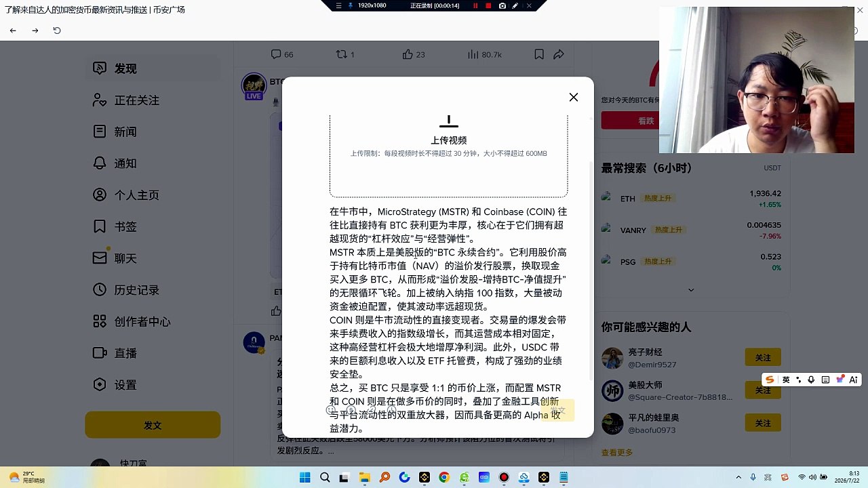Stop the screen recording
This screenshot has width=868, height=488.
(x=488, y=5)
